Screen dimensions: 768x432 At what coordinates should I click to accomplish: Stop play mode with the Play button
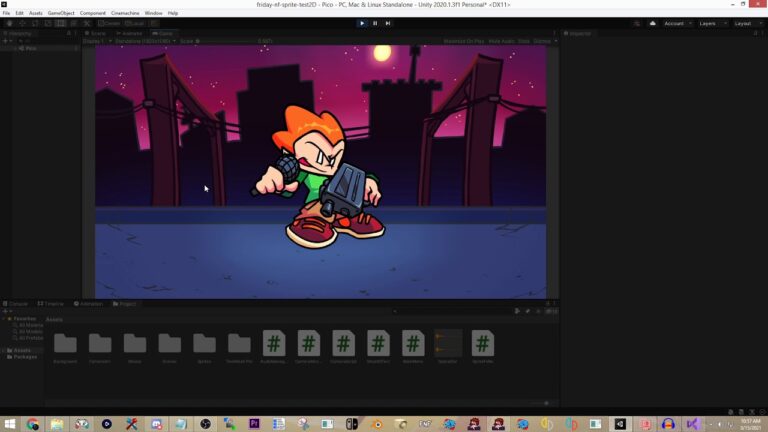point(362,23)
